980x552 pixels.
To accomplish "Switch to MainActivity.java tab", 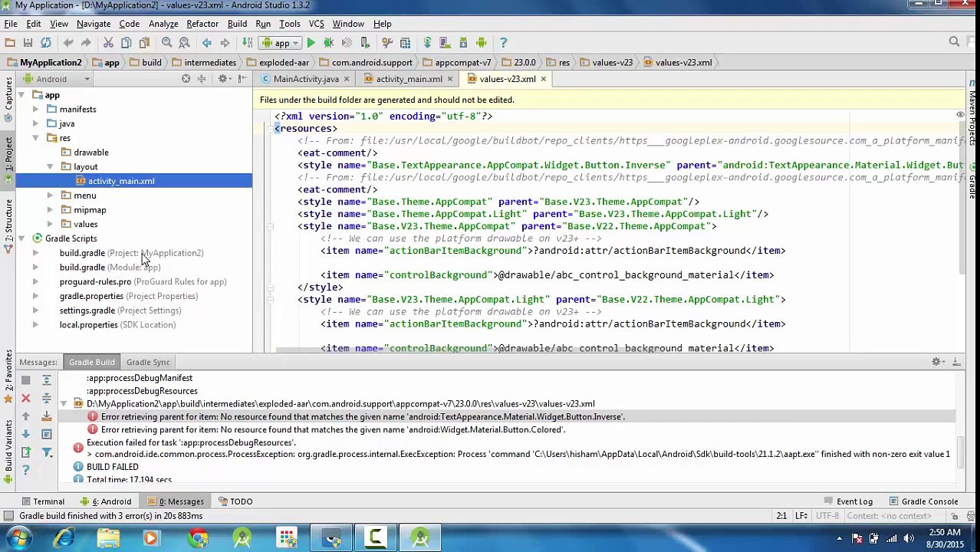I will tap(306, 79).
